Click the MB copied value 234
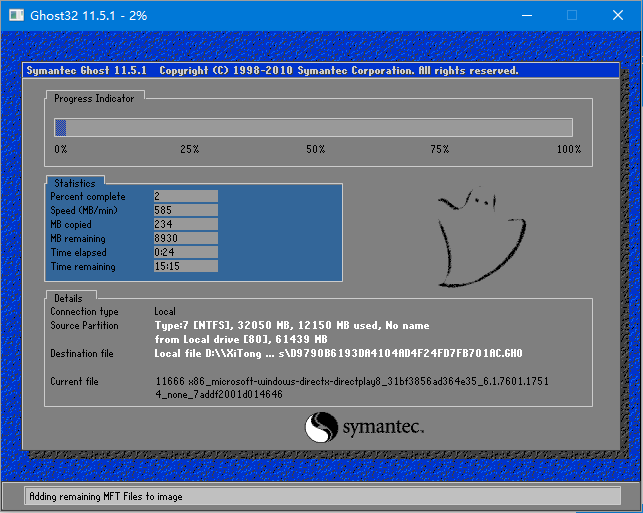 [184, 225]
